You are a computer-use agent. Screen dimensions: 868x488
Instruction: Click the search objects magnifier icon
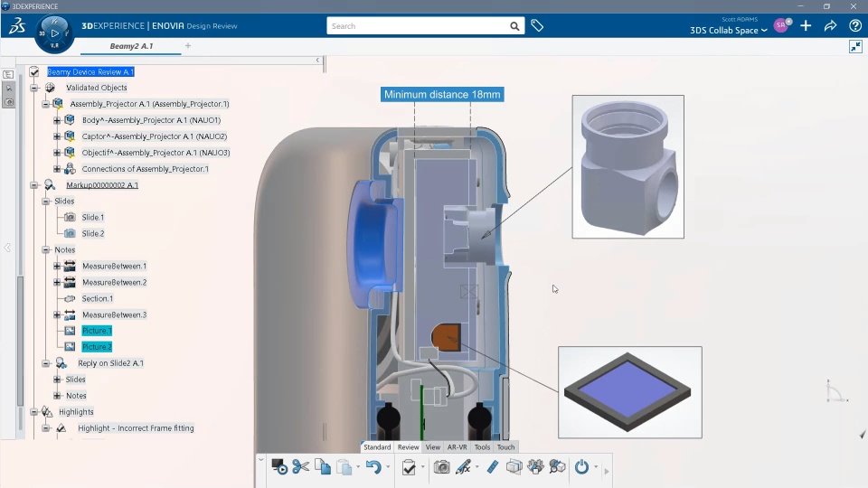pyautogui.click(x=557, y=466)
